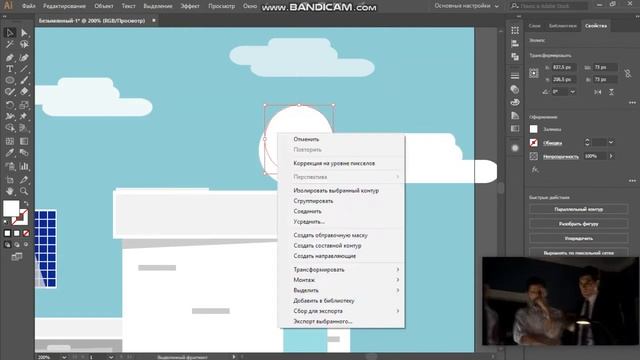Click the reference point locator icon
Image resolution: width=640 pixels, height=360 pixels.
(534, 73)
